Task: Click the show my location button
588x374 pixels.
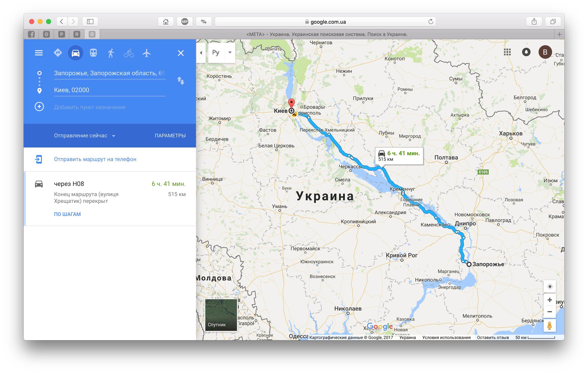Action: (550, 287)
